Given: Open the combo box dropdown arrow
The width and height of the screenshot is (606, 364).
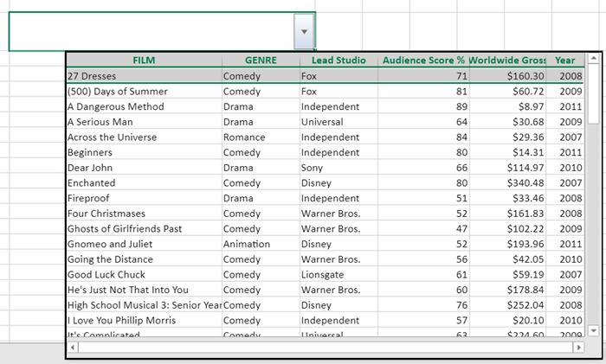Looking at the screenshot, I should tap(304, 32).
